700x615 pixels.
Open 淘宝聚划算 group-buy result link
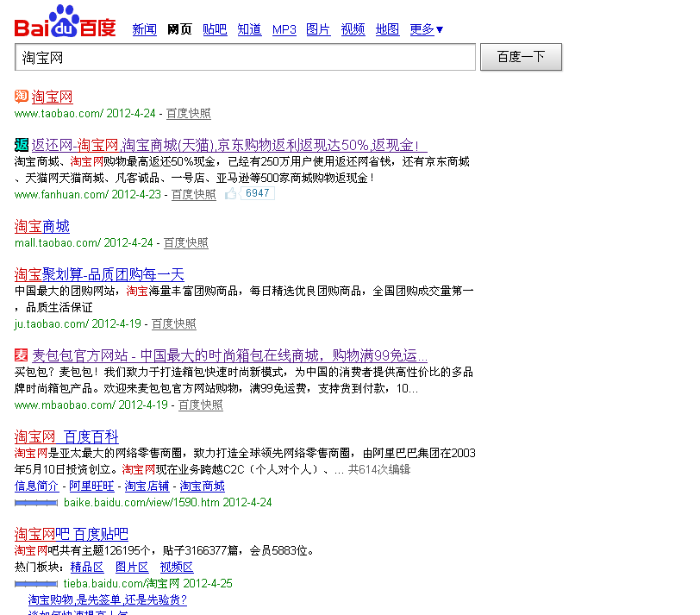pyautogui.click(x=99, y=274)
